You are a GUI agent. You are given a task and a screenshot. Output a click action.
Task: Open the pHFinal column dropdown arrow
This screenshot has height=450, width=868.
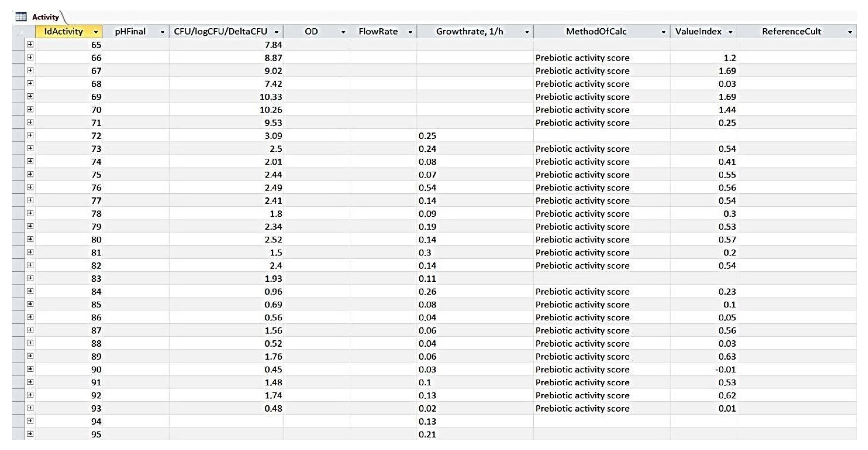pos(162,32)
